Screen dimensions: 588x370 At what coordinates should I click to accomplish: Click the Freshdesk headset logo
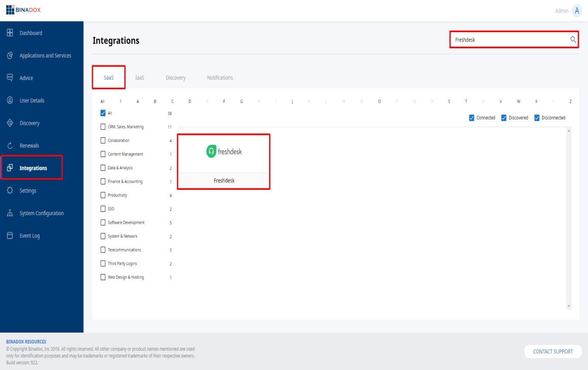click(x=211, y=151)
